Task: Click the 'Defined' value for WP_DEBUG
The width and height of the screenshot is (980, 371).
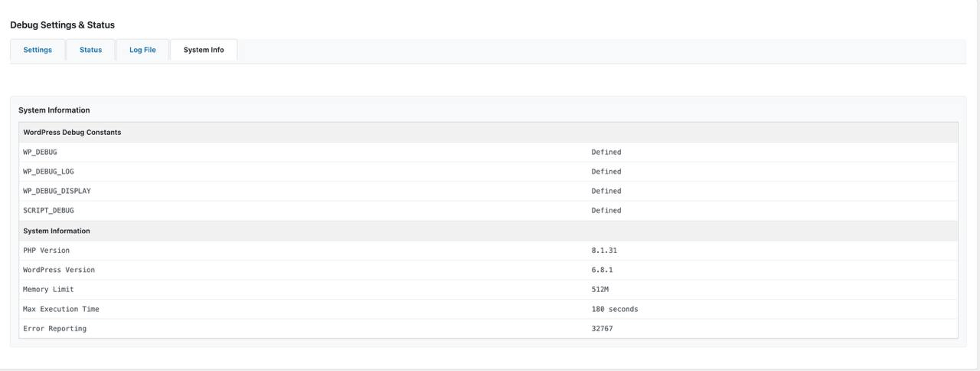Action: pos(606,152)
